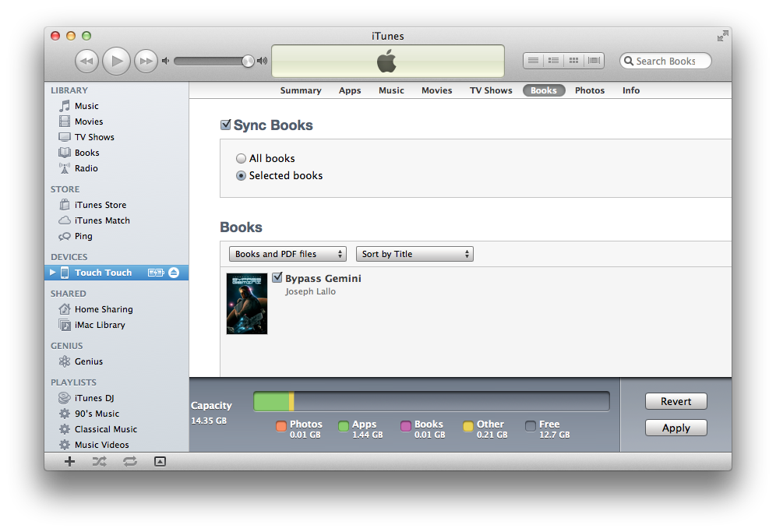Image resolution: width=776 pixels, height=532 pixels.
Task: Open the Sort by Title dropdown
Action: 414,254
